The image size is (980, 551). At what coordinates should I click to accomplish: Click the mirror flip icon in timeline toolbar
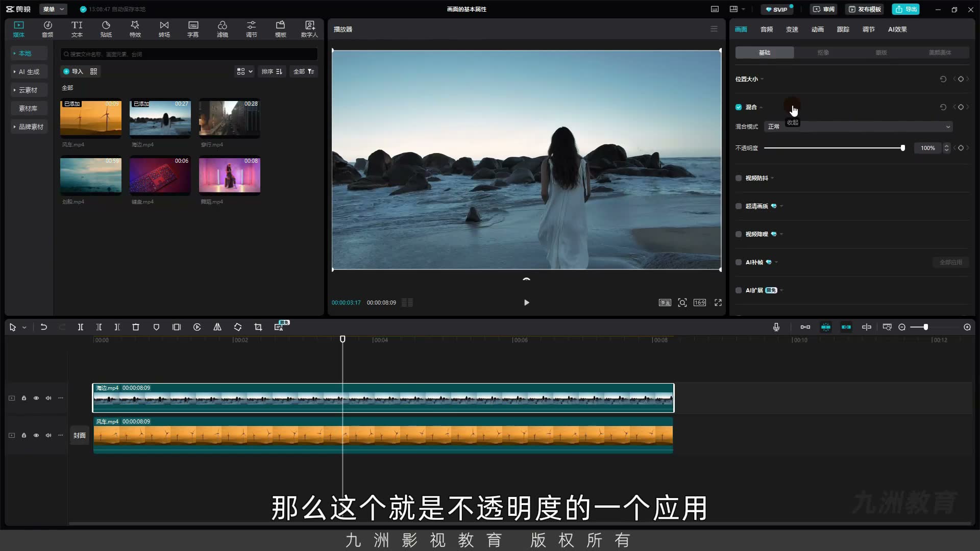point(217,327)
